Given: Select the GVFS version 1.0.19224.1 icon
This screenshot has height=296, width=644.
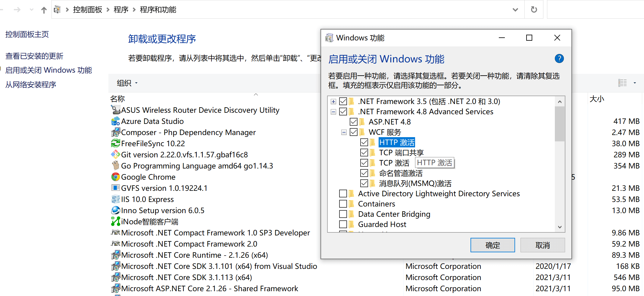Looking at the screenshot, I should point(116,188).
